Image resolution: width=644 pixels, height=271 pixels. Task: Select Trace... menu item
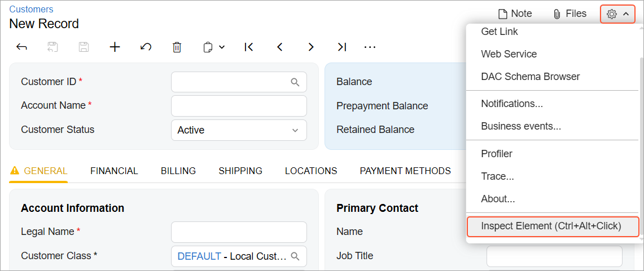(x=553, y=176)
